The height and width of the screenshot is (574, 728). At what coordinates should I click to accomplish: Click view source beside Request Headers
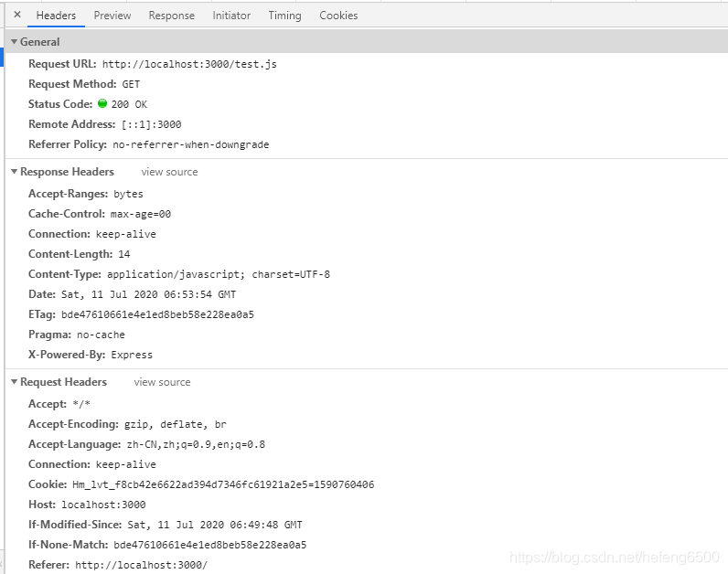tap(162, 382)
